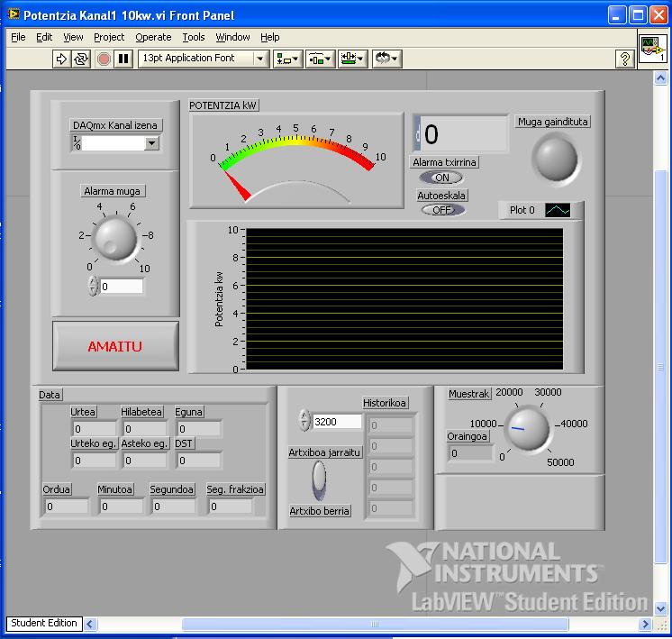Toggle the Alarma txirrina ON switch
The height and width of the screenshot is (639, 672).
coord(441,178)
